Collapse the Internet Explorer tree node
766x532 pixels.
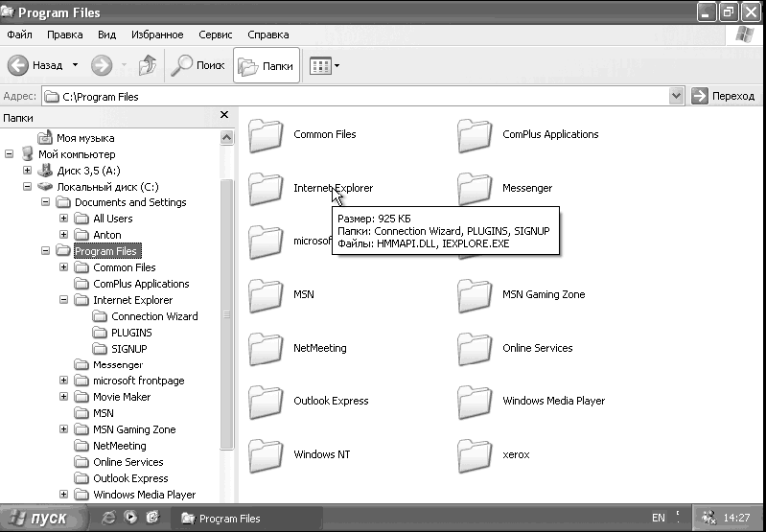(x=63, y=299)
